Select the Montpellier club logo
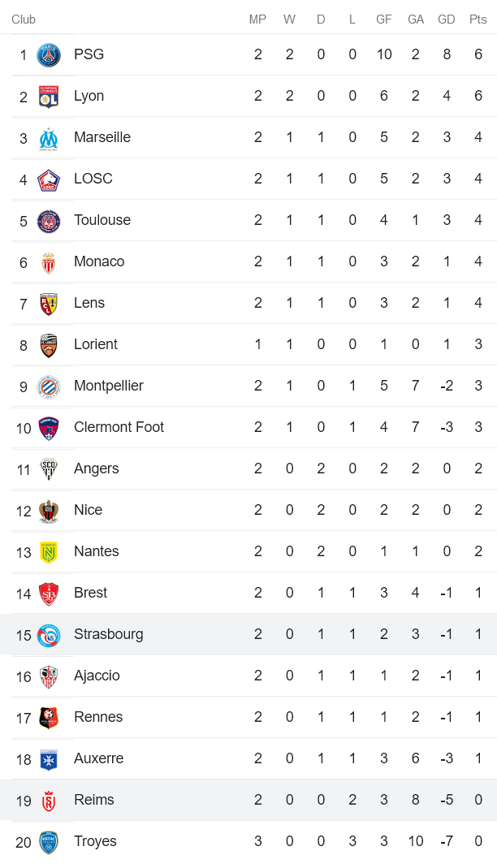Screen dimensions: 497x868 pyautogui.click(x=49, y=386)
